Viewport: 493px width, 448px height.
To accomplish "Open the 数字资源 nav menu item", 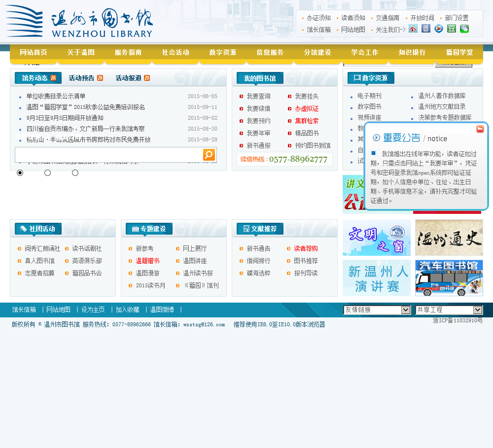I will coord(223,53).
